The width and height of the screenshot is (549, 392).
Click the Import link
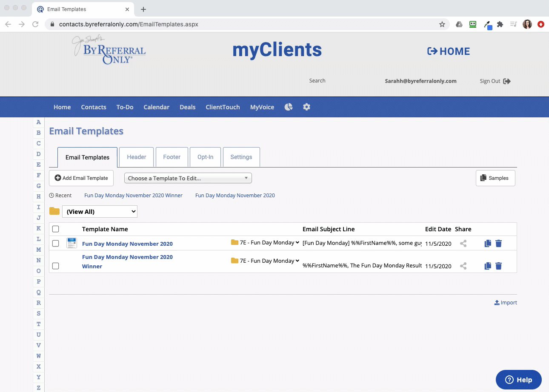click(506, 303)
